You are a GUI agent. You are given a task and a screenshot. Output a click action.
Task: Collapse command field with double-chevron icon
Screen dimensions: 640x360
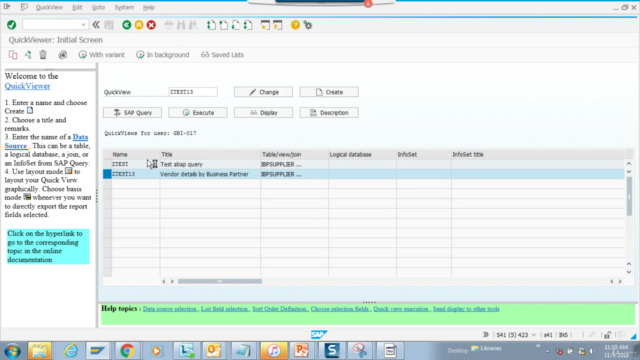(96, 25)
